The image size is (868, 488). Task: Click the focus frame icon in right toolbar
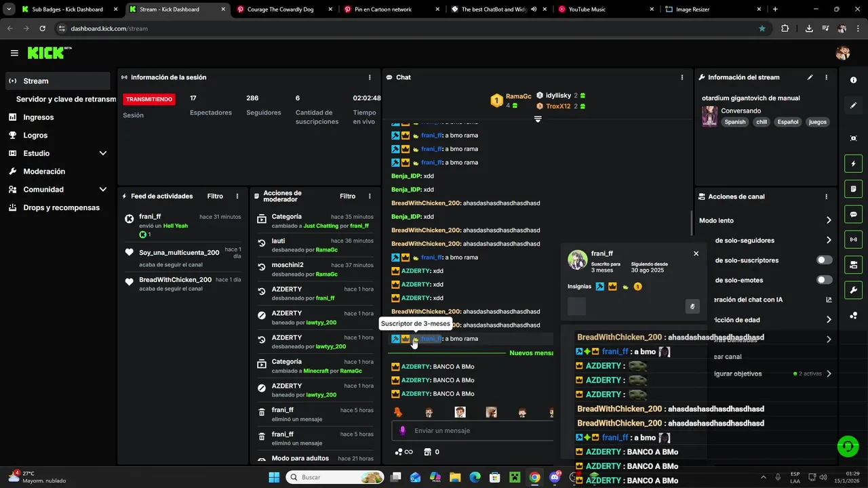pyautogui.click(x=853, y=138)
